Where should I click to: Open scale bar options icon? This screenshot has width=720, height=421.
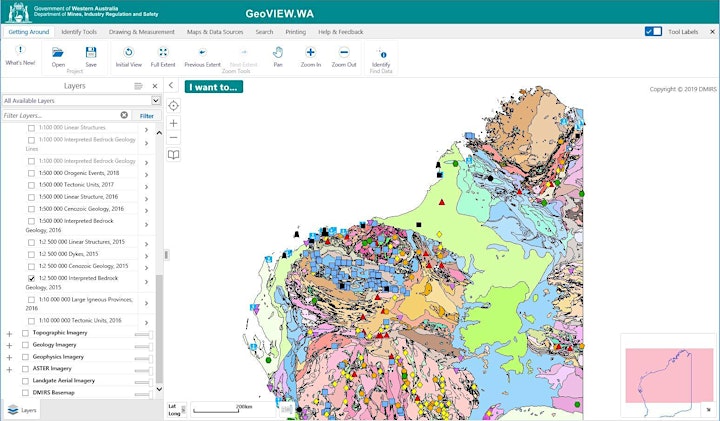(x=287, y=409)
